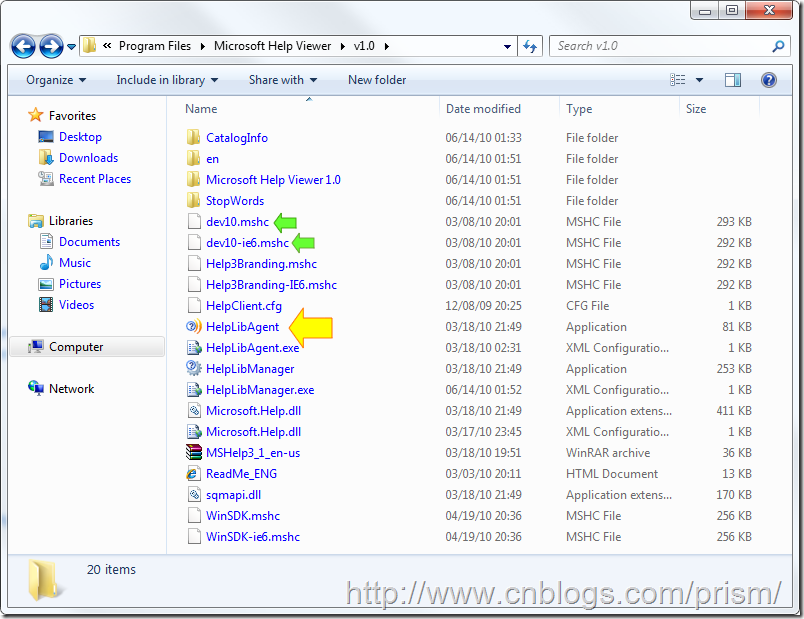Click the Microsoft Help Viewer 1.0 folder icon

193,179
